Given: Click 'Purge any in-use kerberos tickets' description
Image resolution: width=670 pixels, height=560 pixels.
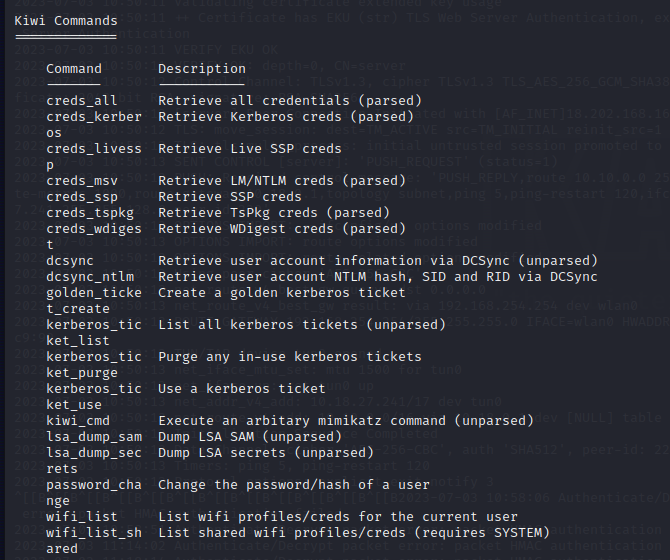Looking at the screenshot, I should pyautogui.click(x=290, y=357).
